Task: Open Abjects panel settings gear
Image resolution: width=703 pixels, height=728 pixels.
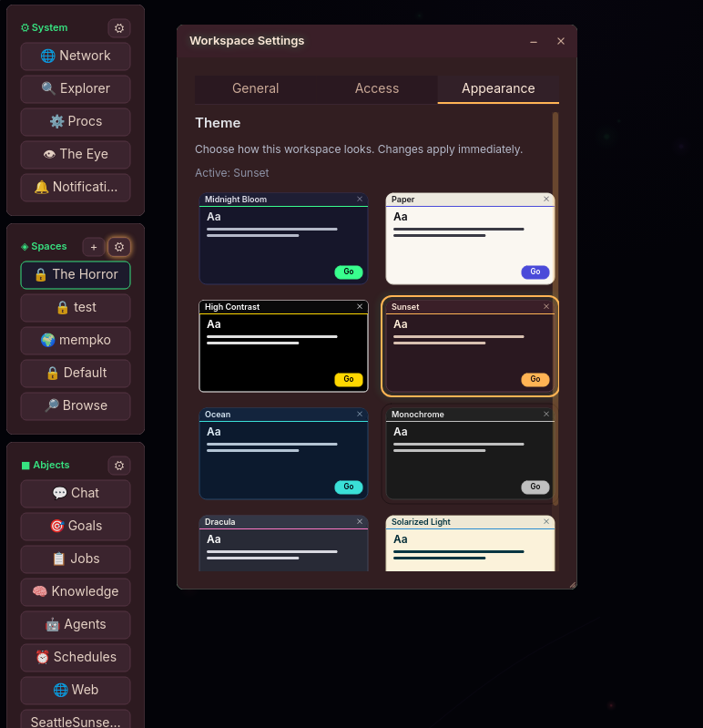Action: (x=119, y=466)
